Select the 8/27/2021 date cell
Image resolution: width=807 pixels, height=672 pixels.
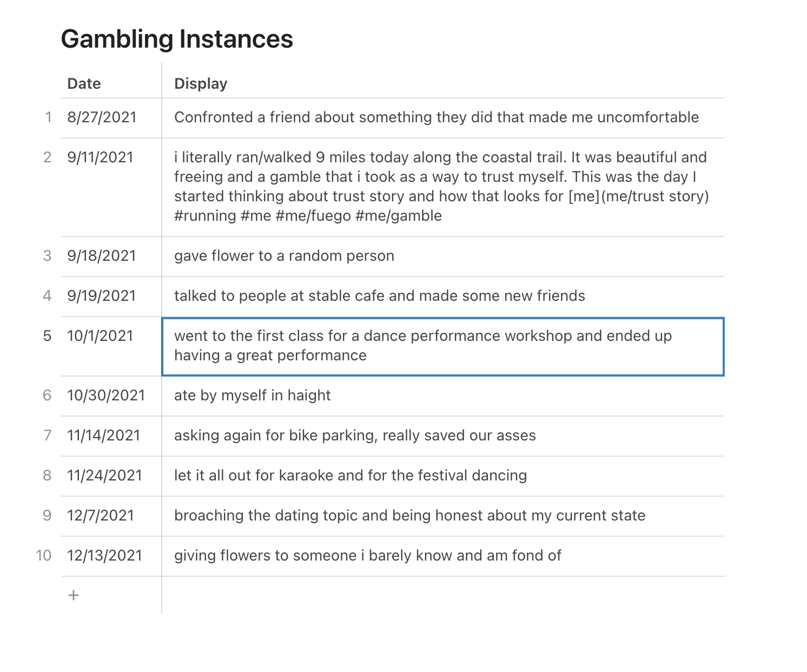coord(102,117)
